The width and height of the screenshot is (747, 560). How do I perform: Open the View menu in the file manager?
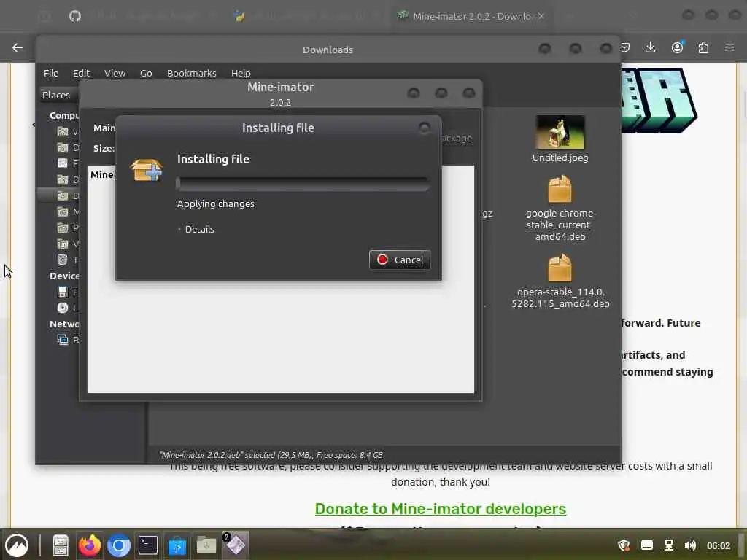115,73
